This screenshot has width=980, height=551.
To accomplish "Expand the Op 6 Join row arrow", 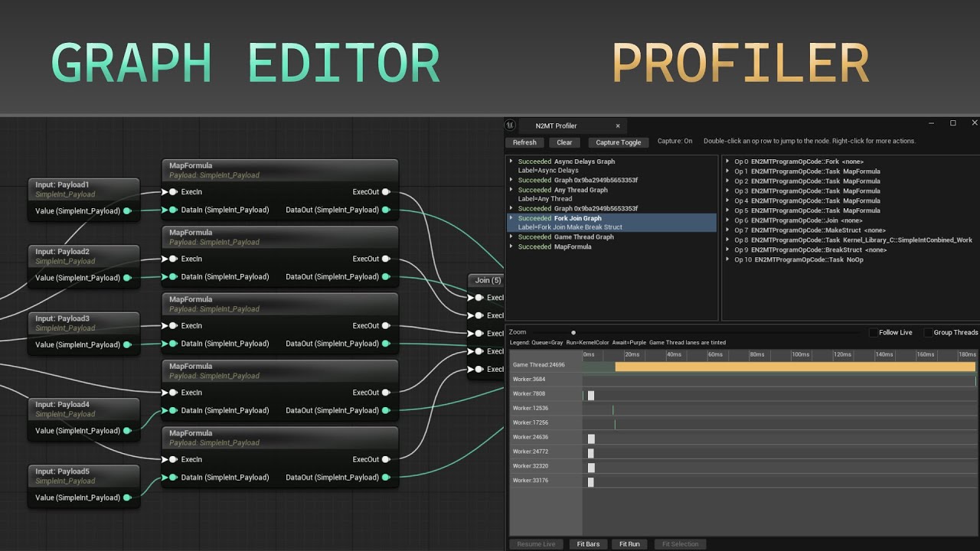I will [x=728, y=220].
